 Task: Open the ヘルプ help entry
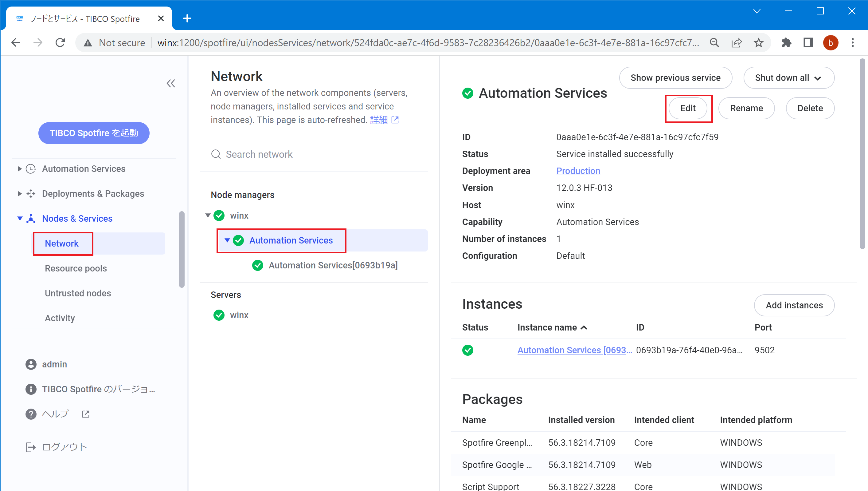coord(55,414)
